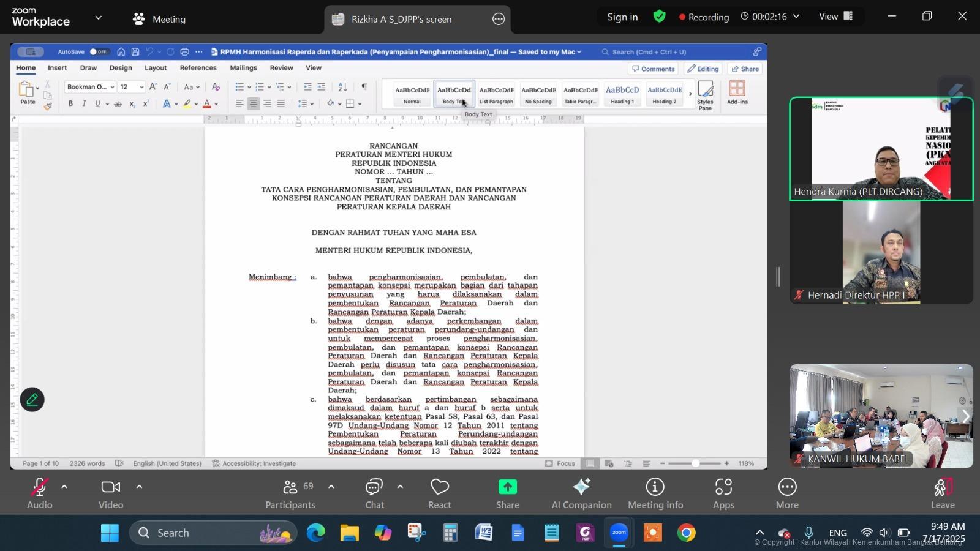Open the References ribbon tab

[198, 68]
